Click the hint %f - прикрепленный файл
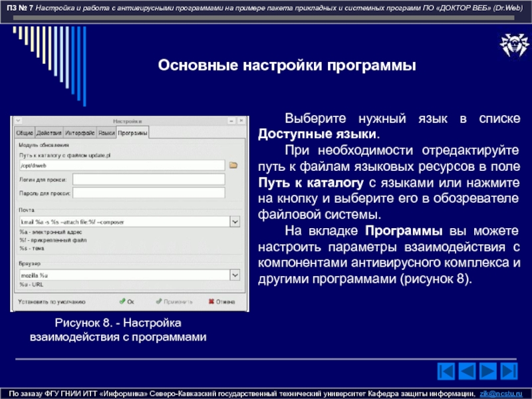This screenshot has height=399, width=532. 53,240
